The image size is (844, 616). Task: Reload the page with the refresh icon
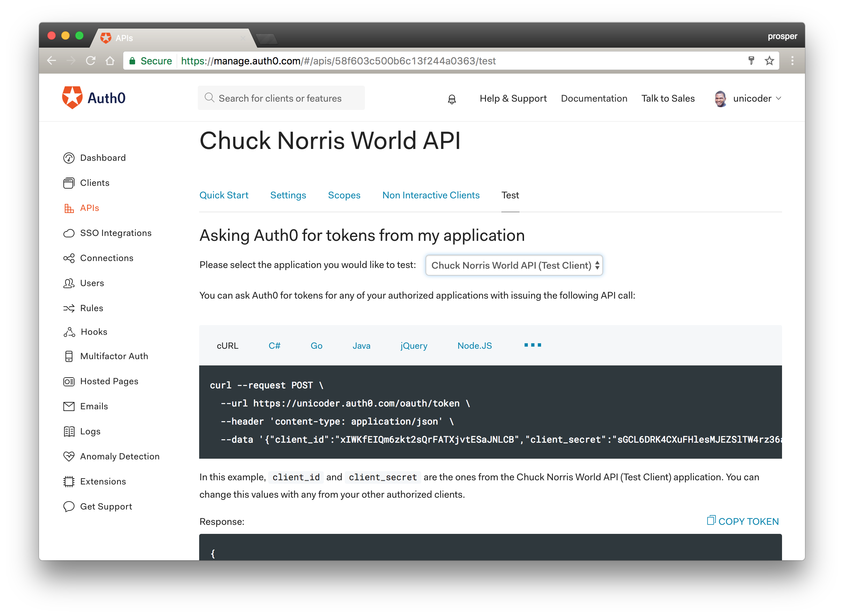[90, 61]
